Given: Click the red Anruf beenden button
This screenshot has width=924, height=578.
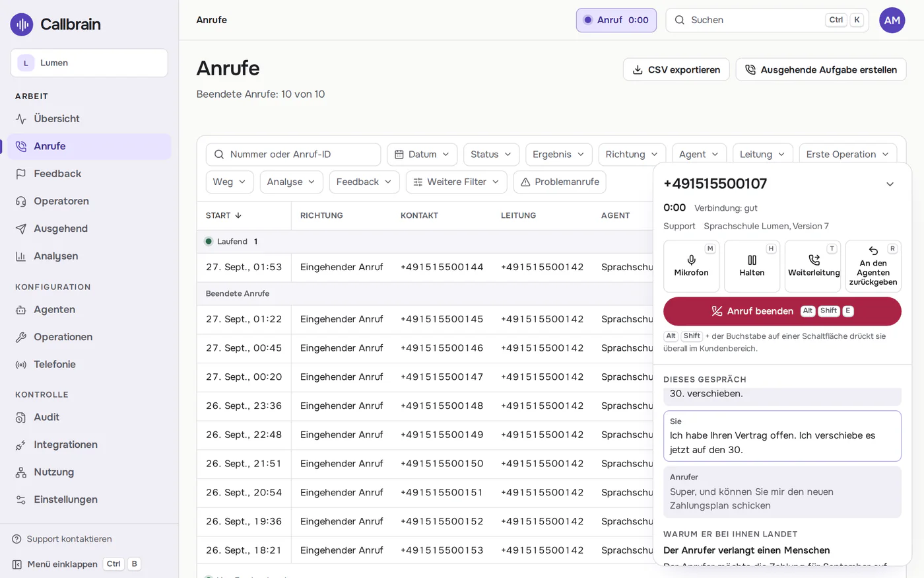Looking at the screenshot, I should (782, 311).
